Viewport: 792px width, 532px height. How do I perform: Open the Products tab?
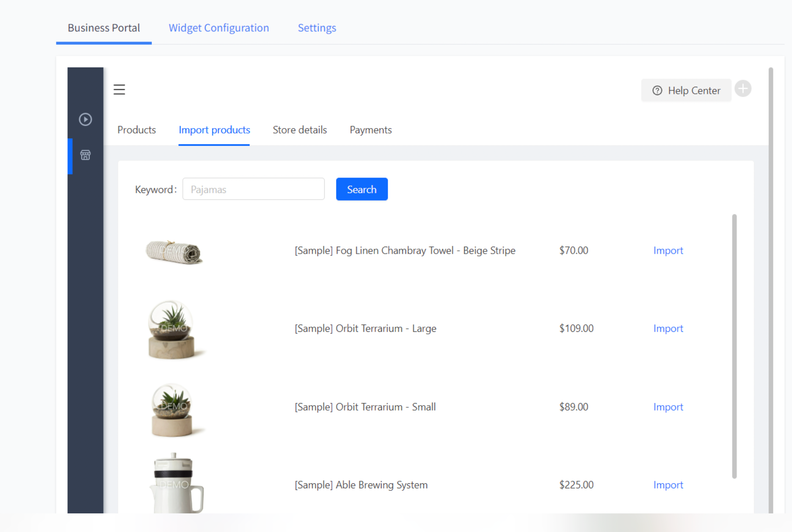(x=136, y=130)
